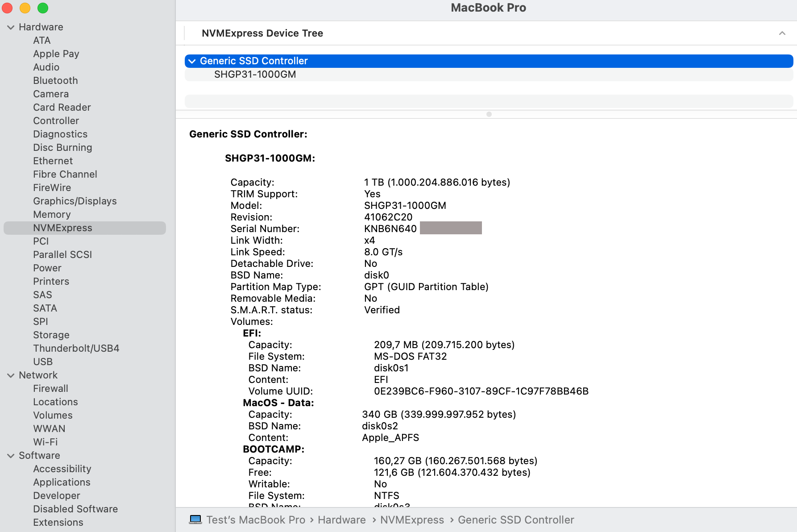Viewport: 797px width, 532px height.
Task: Select the Software category label
Action: pyautogui.click(x=39, y=456)
